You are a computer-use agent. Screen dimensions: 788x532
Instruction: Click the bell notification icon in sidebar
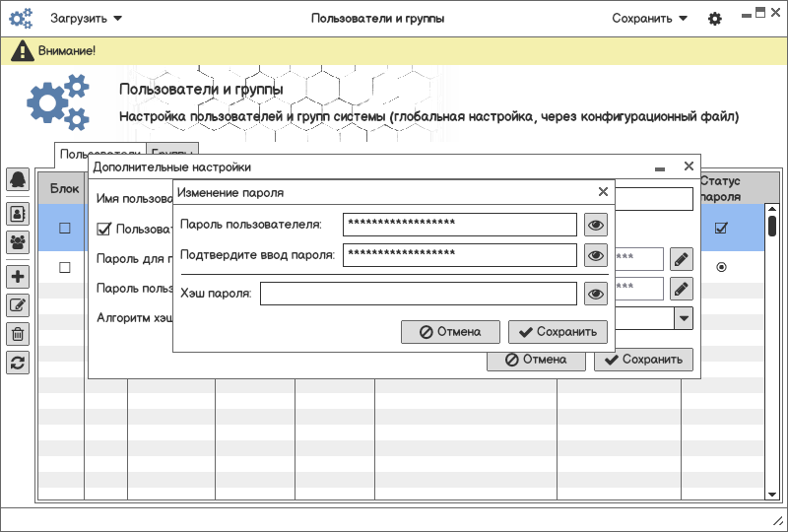18,179
